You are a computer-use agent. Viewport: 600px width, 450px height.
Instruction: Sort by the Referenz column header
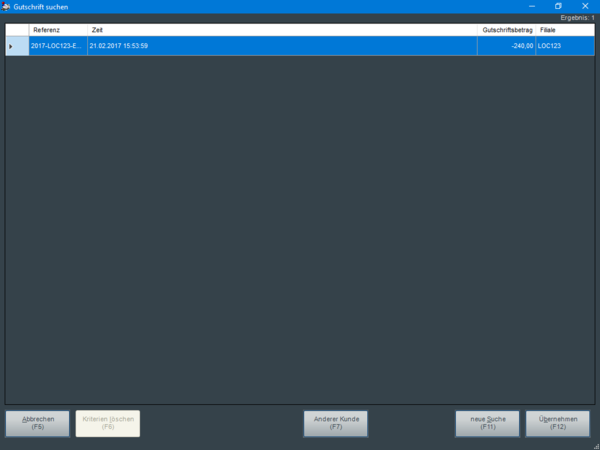click(x=58, y=30)
